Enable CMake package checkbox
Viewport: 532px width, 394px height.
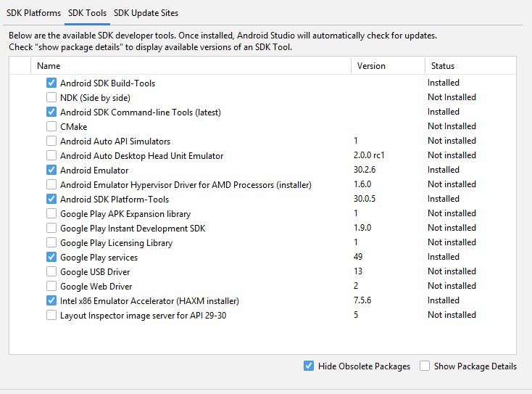pyautogui.click(x=51, y=126)
